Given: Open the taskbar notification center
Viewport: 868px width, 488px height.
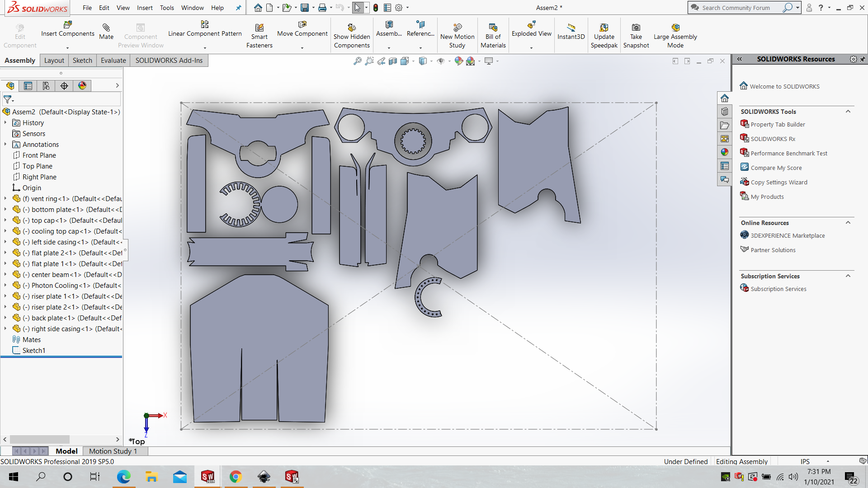Looking at the screenshot, I should (850, 478).
